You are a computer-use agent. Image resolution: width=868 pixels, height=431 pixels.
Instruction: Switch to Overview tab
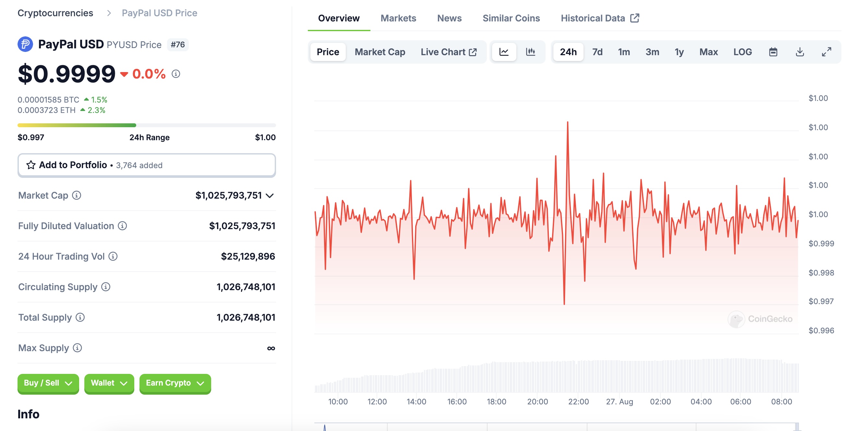pyautogui.click(x=339, y=18)
